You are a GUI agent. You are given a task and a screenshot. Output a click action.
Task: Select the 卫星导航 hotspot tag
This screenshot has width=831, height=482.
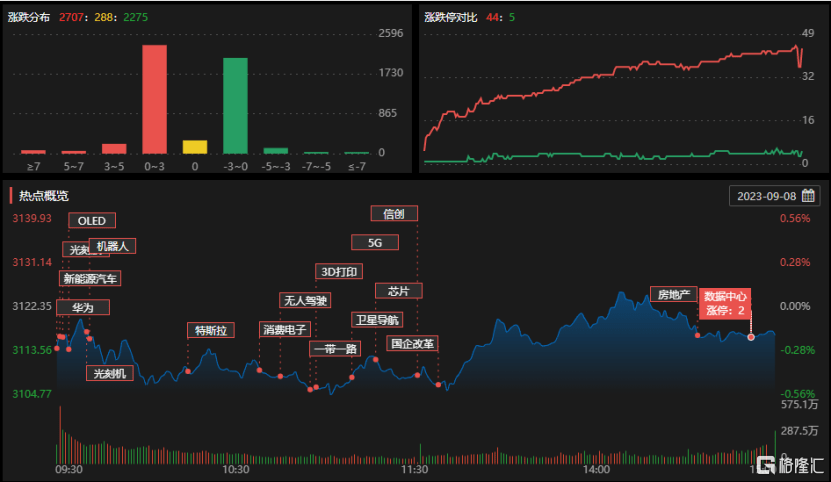pyautogui.click(x=376, y=320)
